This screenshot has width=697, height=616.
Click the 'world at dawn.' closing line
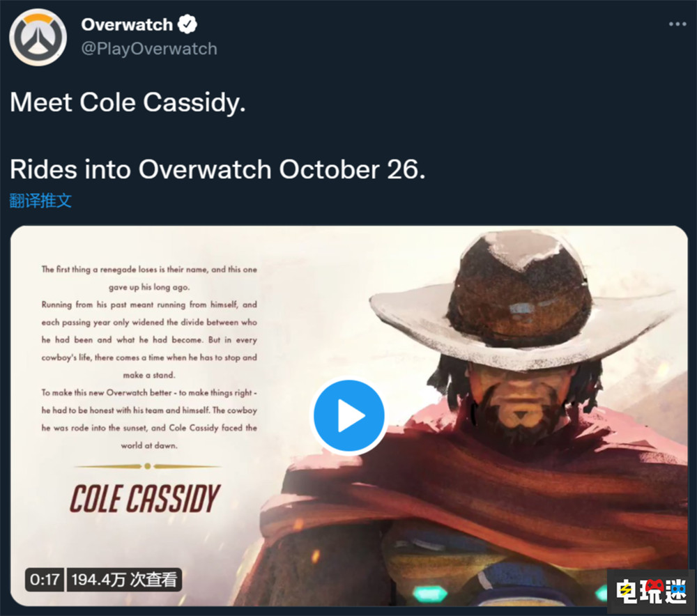pos(149,445)
